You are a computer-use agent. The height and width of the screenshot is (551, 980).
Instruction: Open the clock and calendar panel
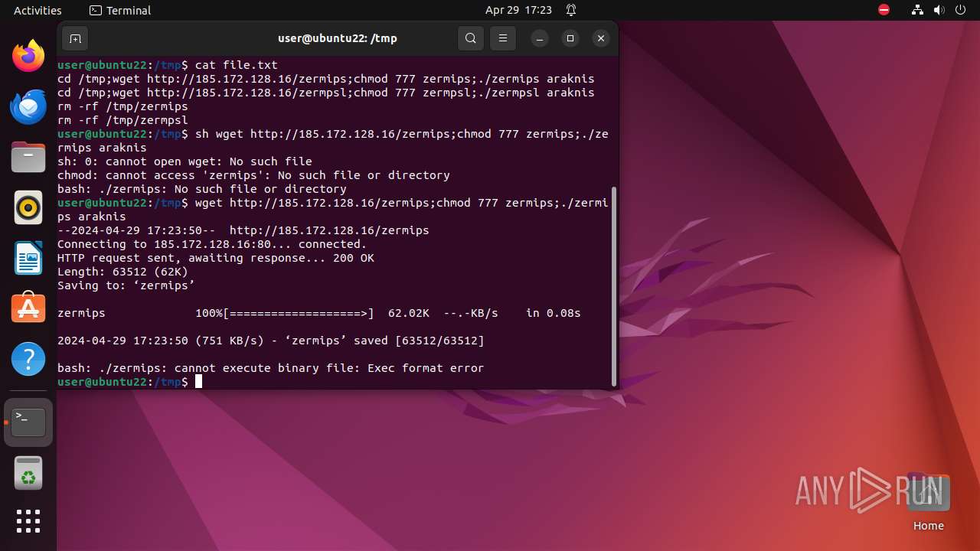point(518,10)
